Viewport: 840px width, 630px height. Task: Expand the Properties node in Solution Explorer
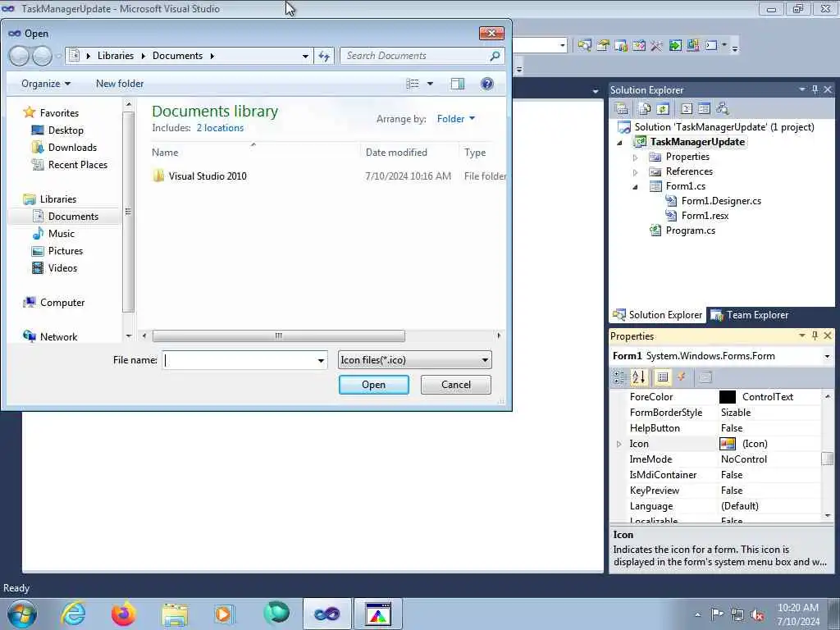(636, 157)
